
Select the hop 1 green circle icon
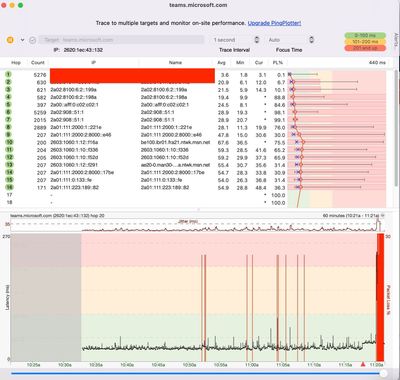coord(9,74)
